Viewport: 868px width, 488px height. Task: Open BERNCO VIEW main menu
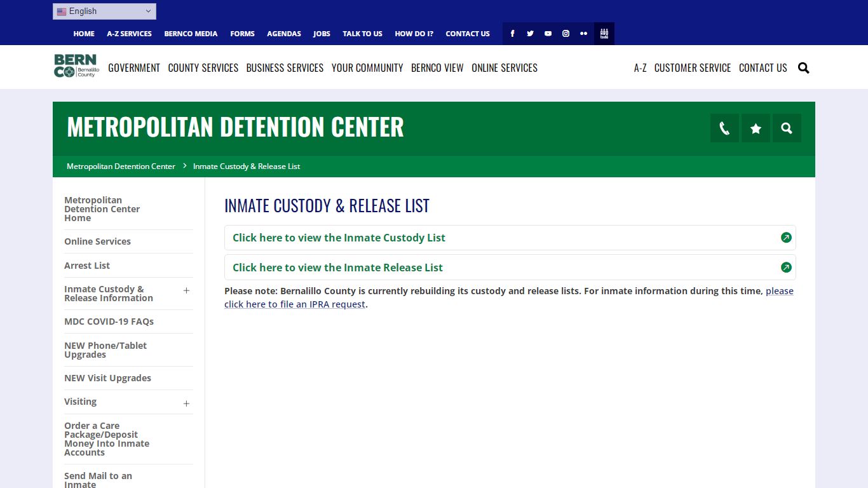[x=437, y=68]
